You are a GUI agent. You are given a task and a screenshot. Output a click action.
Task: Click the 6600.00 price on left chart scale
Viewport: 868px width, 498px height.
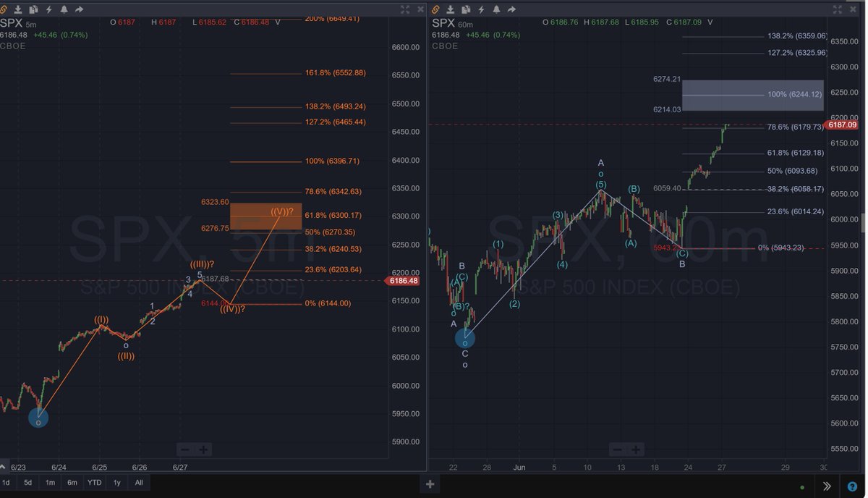click(x=406, y=47)
